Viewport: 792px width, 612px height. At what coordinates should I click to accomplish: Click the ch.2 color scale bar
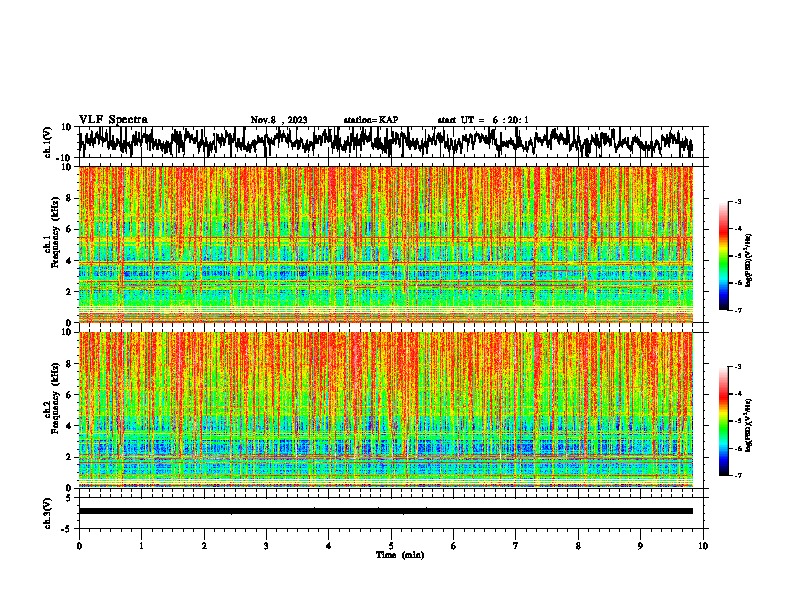tap(723, 421)
